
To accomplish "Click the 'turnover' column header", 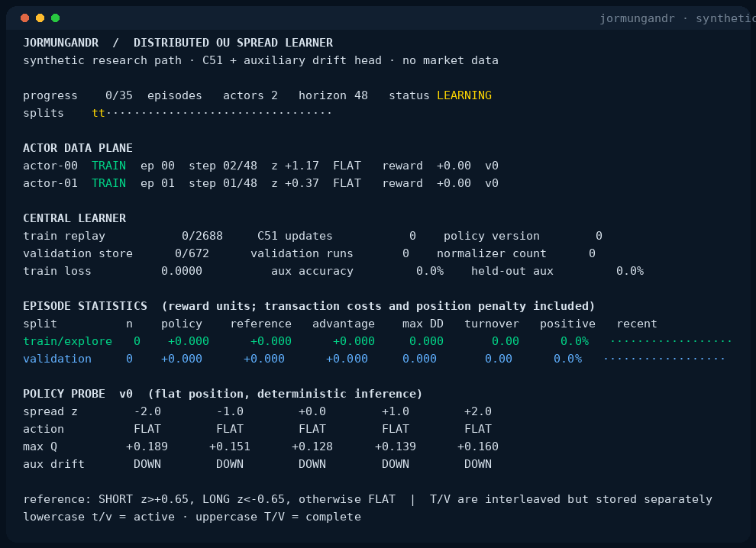I will (x=491, y=324).
